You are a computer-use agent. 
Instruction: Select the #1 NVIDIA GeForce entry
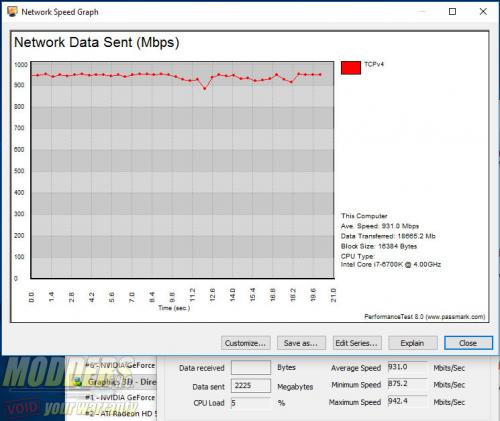(x=120, y=398)
